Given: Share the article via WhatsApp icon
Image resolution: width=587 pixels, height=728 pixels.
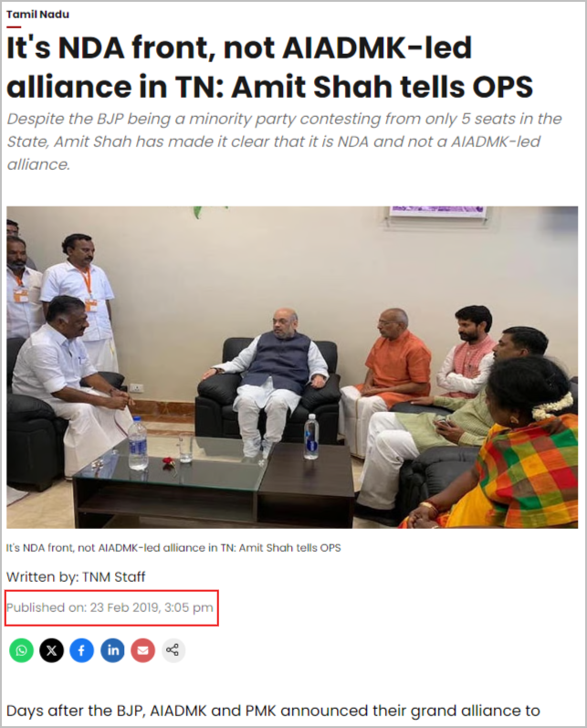Looking at the screenshot, I should [21, 650].
